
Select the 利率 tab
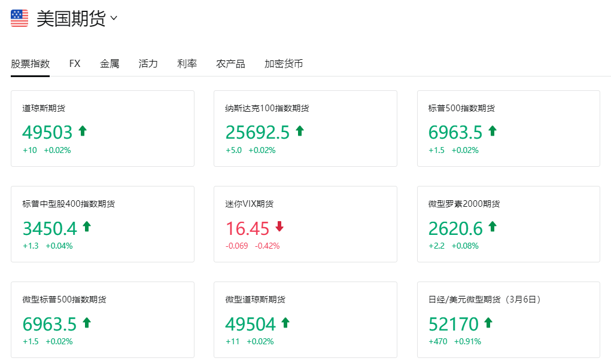click(187, 63)
